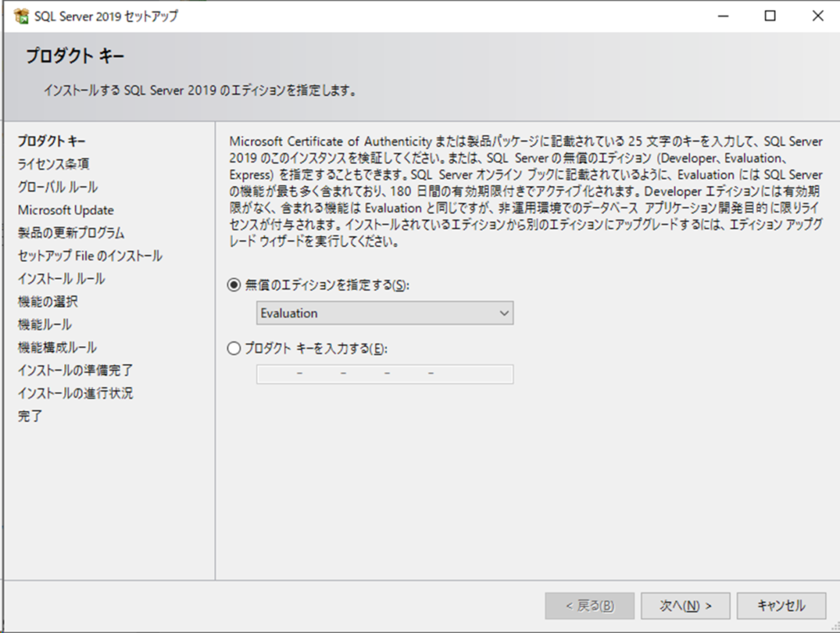Maximize the setup window
The width and height of the screenshot is (840, 633).
[x=769, y=16]
